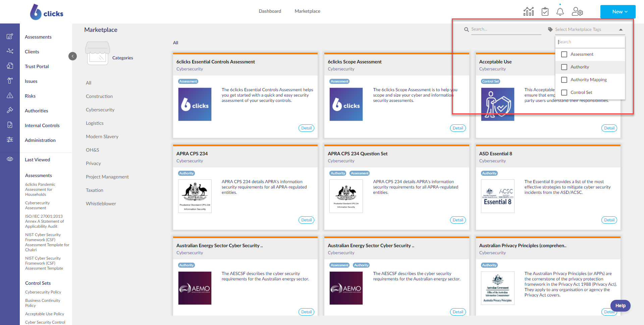Open Detail for 6clicks Scope Assessment
Image resolution: width=644 pixels, height=325 pixels.
pos(458,128)
